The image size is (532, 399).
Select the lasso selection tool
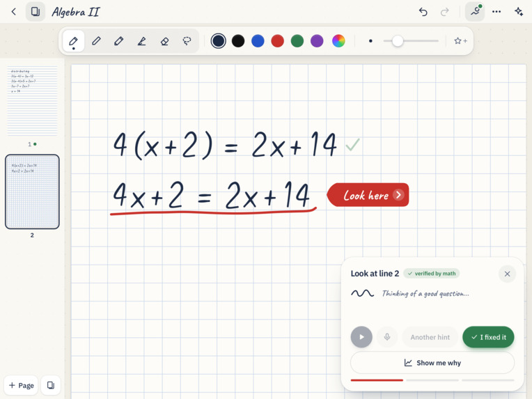click(x=187, y=41)
